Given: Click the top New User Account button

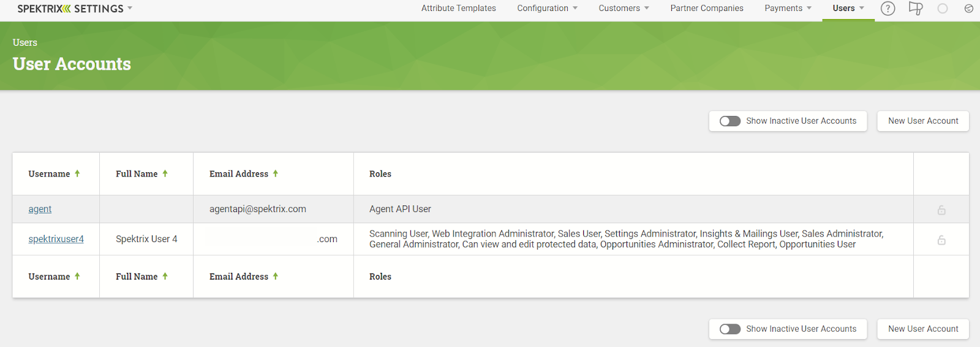Looking at the screenshot, I should [x=923, y=121].
